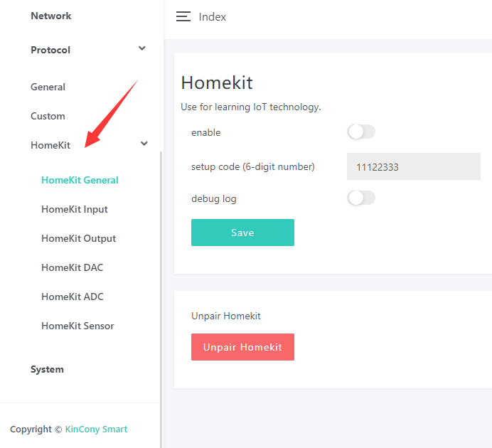Turn on the debug log toggle
The width and height of the screenshot is (492, 448).
360,198
